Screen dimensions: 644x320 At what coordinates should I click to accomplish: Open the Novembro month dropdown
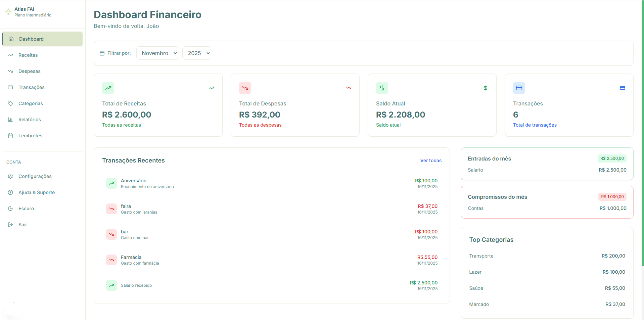(x=157, y=53)
